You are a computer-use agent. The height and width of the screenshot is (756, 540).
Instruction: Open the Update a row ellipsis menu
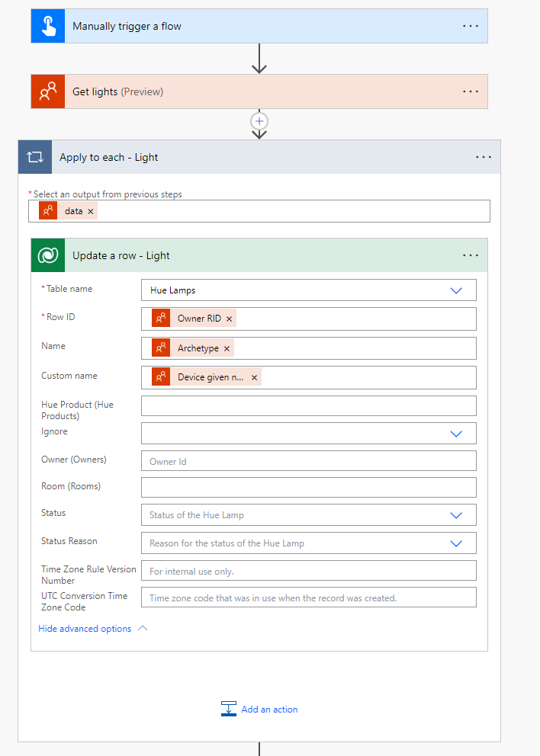point(471,255)
